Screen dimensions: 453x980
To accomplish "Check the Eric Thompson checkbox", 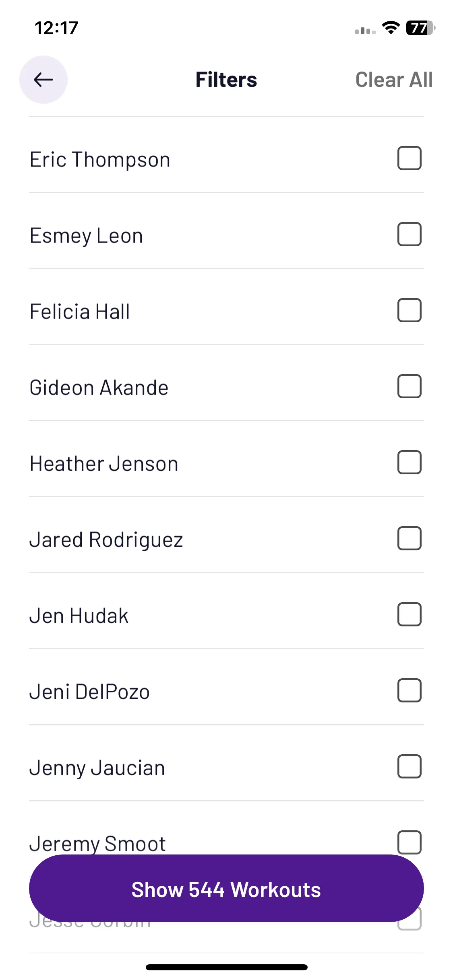I will pos(409,158).
